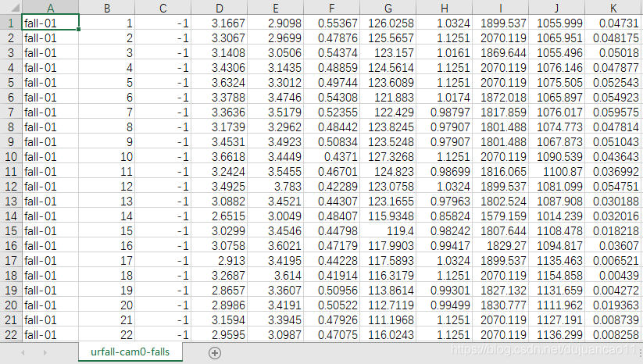Screen dimensions: 643x364
Task: Click cell with value 0.50956
Action: coord(331,291)
